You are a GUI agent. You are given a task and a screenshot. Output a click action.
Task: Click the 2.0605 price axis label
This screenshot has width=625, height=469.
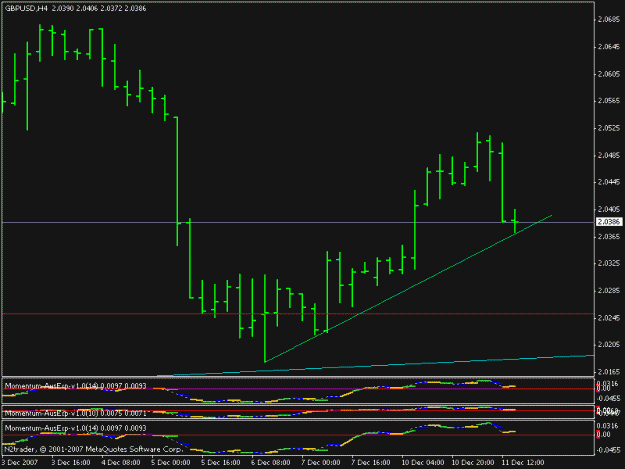click(609, 74)
